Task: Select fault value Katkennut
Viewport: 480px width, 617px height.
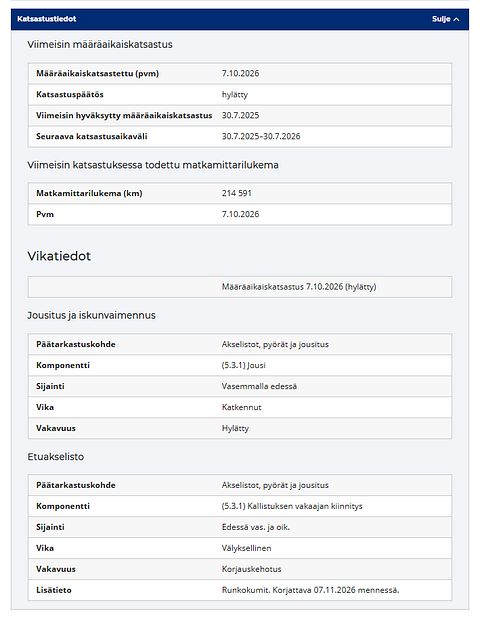Action: click(242, 407)
